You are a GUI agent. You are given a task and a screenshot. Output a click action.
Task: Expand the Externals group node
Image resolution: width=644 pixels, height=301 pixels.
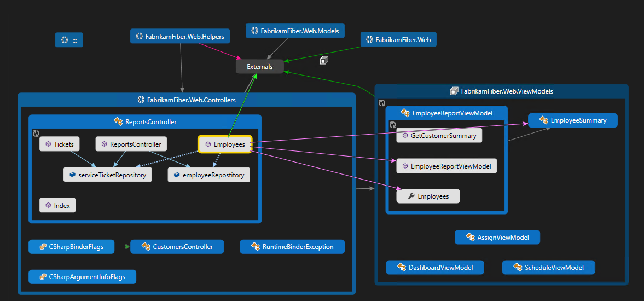tap(259, 67)
